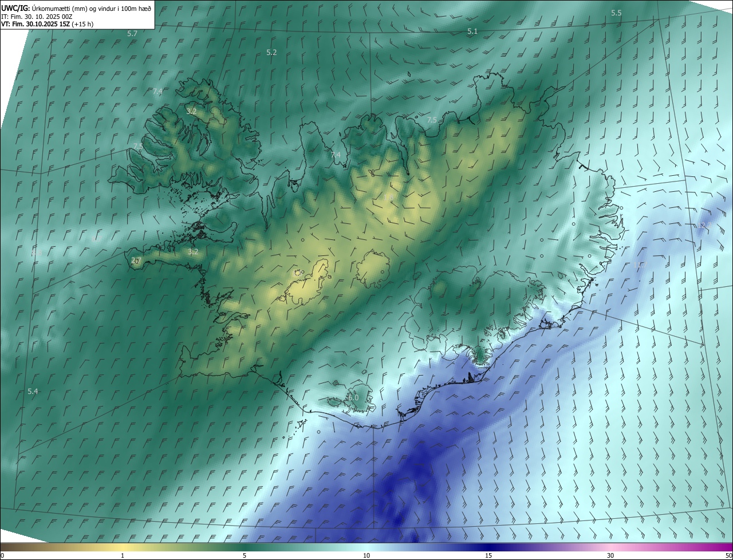Click the 6.0 value label near the south coast
Viewport: 733px width, 560px height.
[353, 397]
